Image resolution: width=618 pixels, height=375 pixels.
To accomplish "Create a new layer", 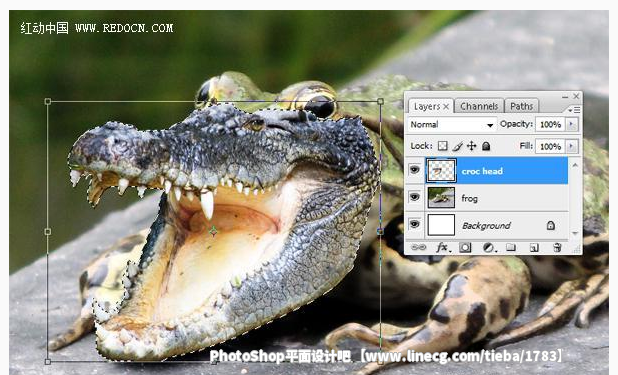I will [534, 248].
